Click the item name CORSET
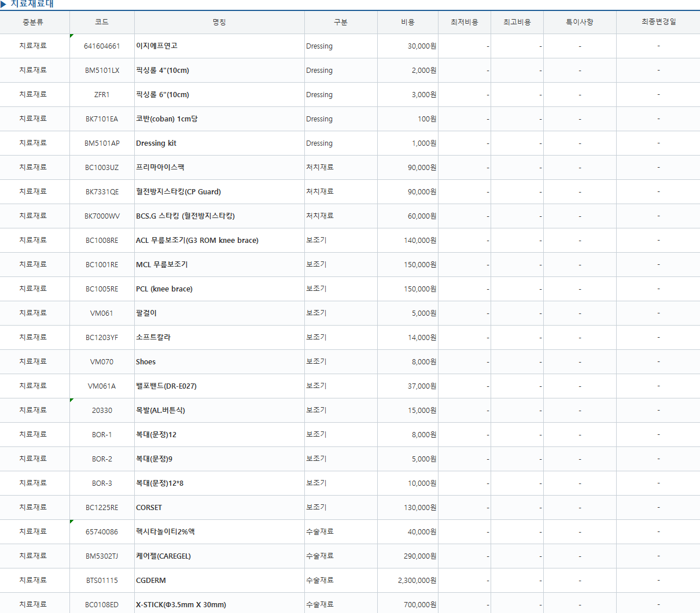This screenshot has height=613, width=700. click(x=149, y=507)
